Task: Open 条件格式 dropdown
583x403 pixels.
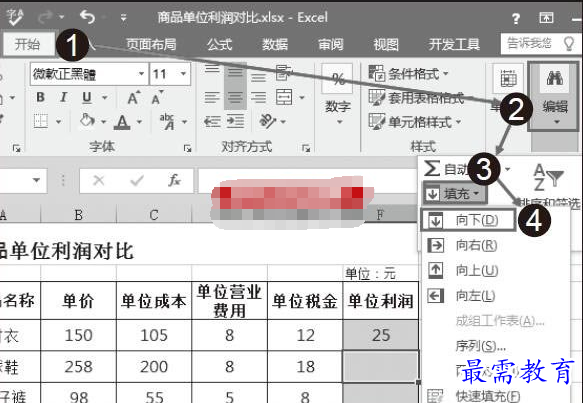Action: [408, 73]
